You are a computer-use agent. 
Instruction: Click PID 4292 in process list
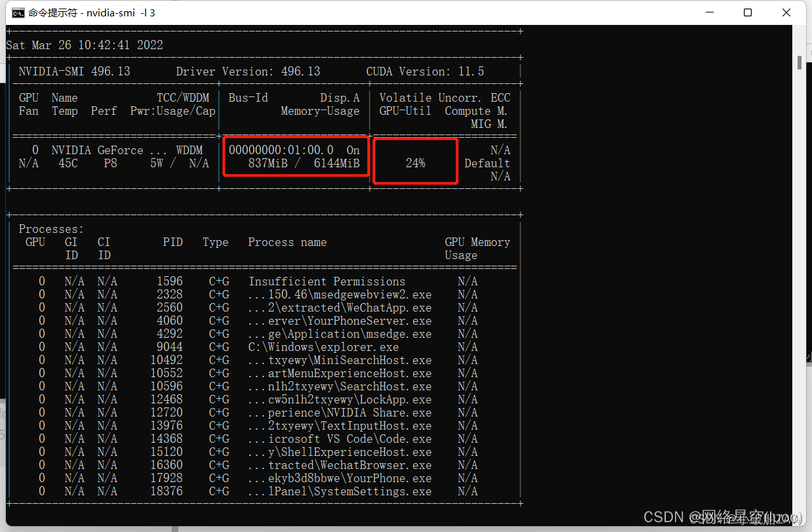[x=170, y=334]
